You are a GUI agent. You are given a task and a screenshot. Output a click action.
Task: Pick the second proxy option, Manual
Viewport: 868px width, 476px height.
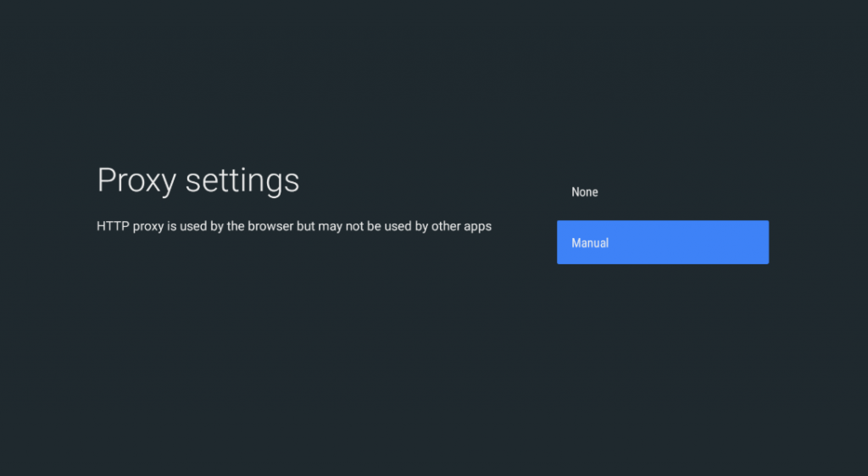[x=662, y=243]
